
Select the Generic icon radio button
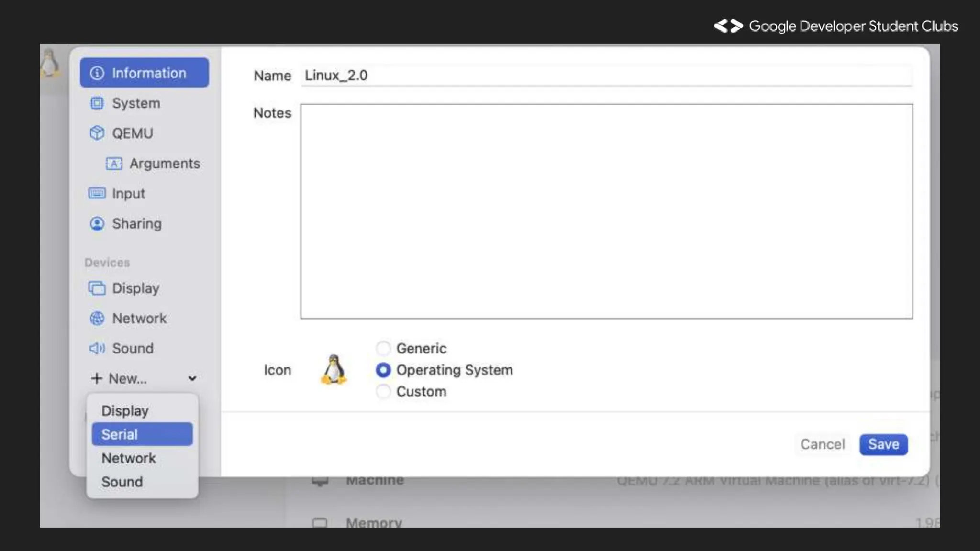pyautogui.click(x=383, y=348)
